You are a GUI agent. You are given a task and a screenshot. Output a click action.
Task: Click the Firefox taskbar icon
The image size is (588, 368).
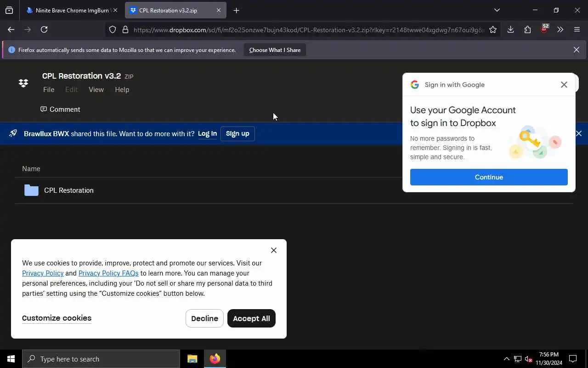point(215,359)
